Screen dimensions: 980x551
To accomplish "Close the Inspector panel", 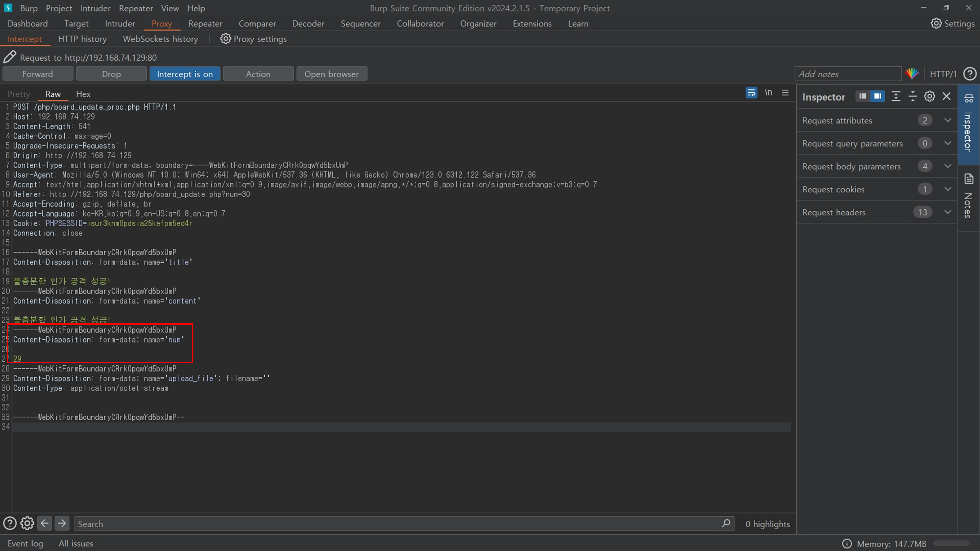I will [947, 96].
